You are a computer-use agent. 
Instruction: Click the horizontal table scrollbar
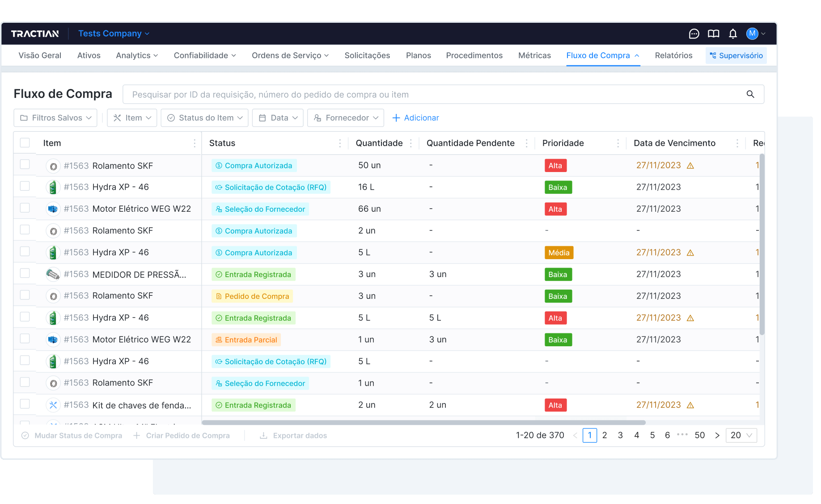click(x=423, y=422)
